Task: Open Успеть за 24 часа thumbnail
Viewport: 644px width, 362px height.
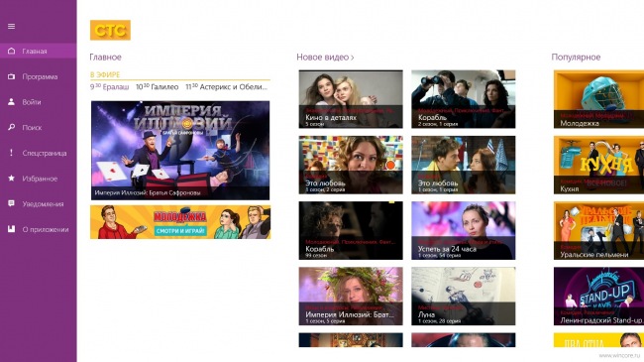Action: [464, 230]
